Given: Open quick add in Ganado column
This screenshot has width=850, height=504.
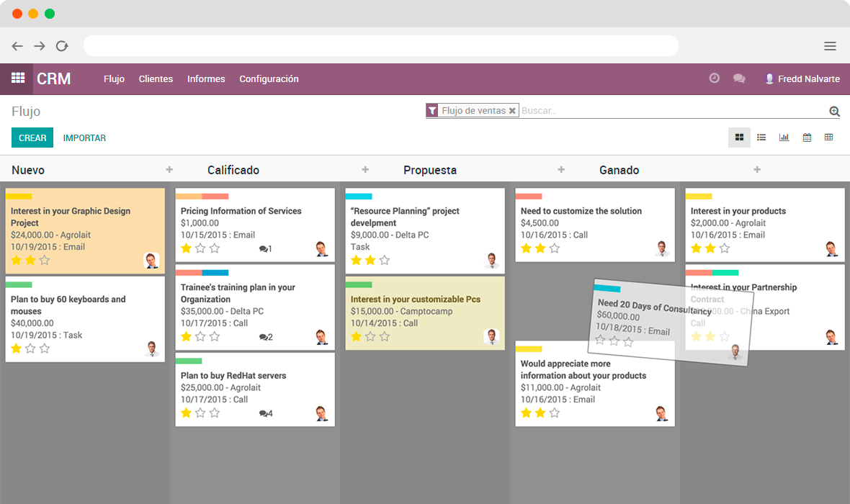Looking at the screenshot, I should (x=757, y=169).
